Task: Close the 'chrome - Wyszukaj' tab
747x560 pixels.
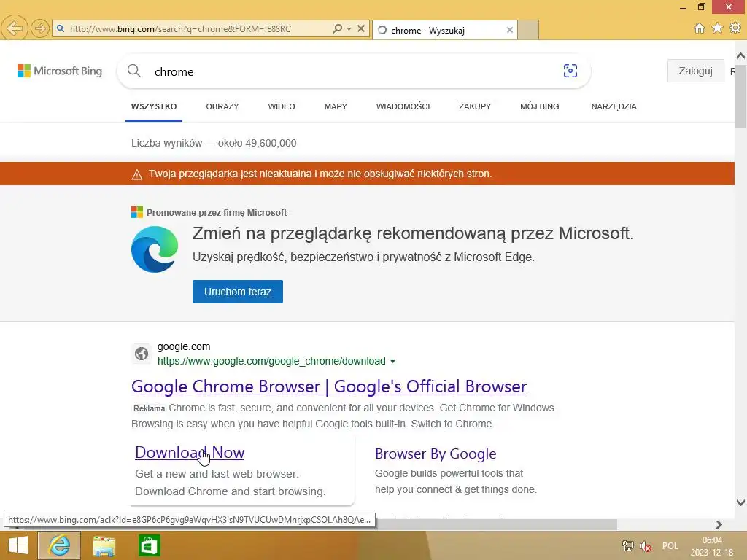Action: point(510,30)
